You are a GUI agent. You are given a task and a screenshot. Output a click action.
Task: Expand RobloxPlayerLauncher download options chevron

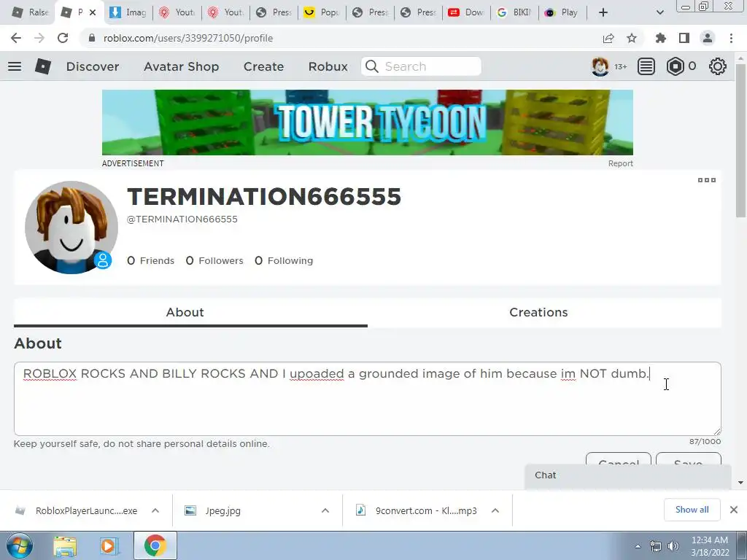tap(155, 510)
